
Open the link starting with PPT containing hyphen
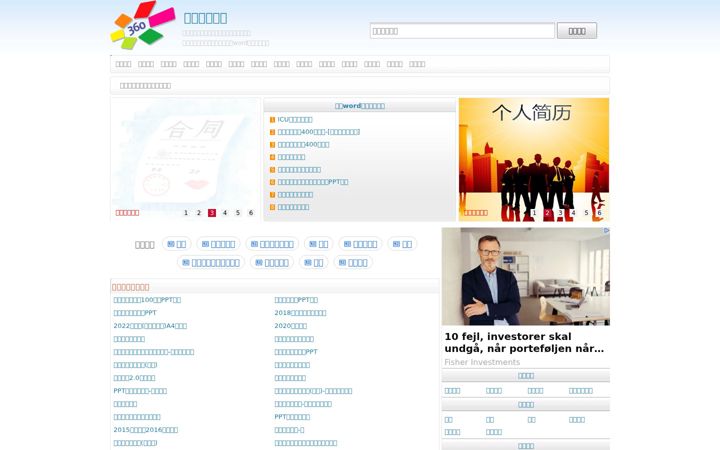pyautogui.click(x=140, y=391)
